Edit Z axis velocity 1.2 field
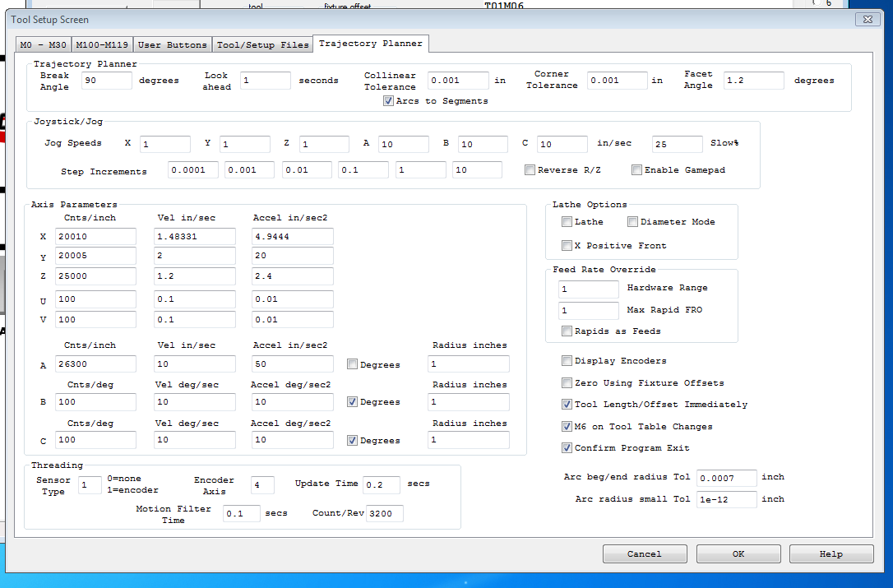This screenshot has height=588, width=893. click(x=195, y=275)
